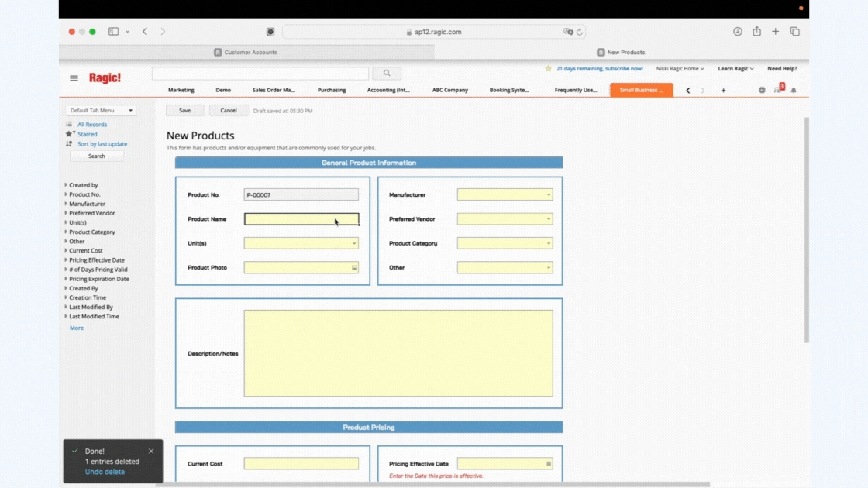The image size is (868, 488).
Task: Switch to the ABC Company tab
Action: click(x=450, y=90)
